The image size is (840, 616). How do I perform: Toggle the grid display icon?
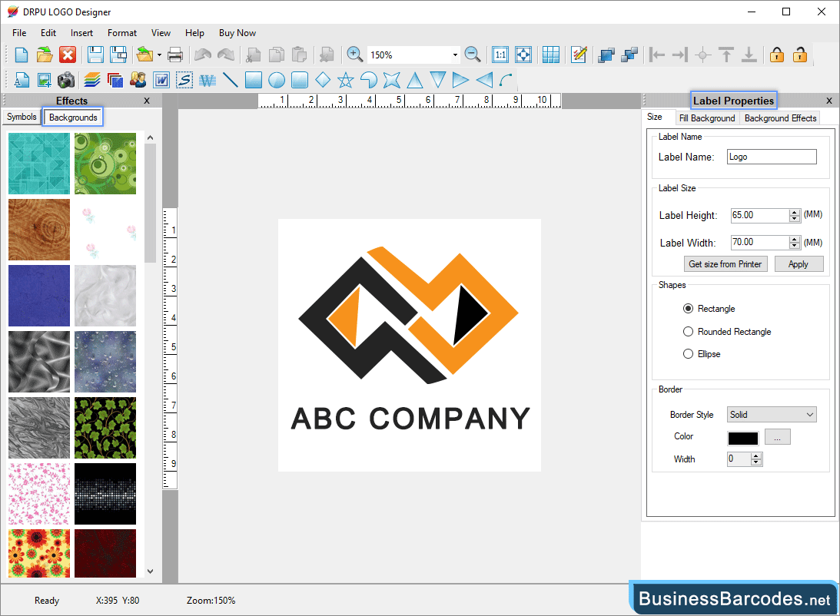pyautogui.click(x=551, y=55)
